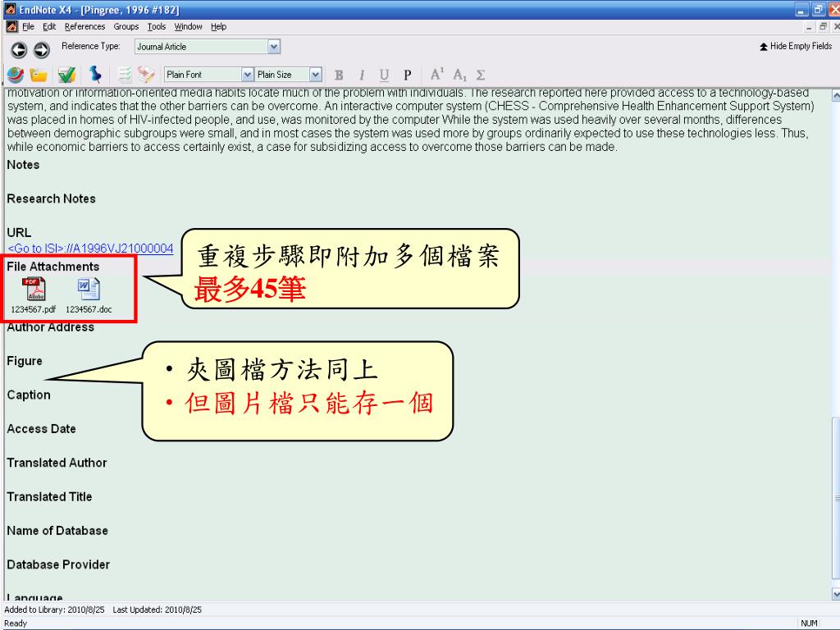Open the Window menu
The height and width of the screenshot is (630, 840).
pos(188,26)
